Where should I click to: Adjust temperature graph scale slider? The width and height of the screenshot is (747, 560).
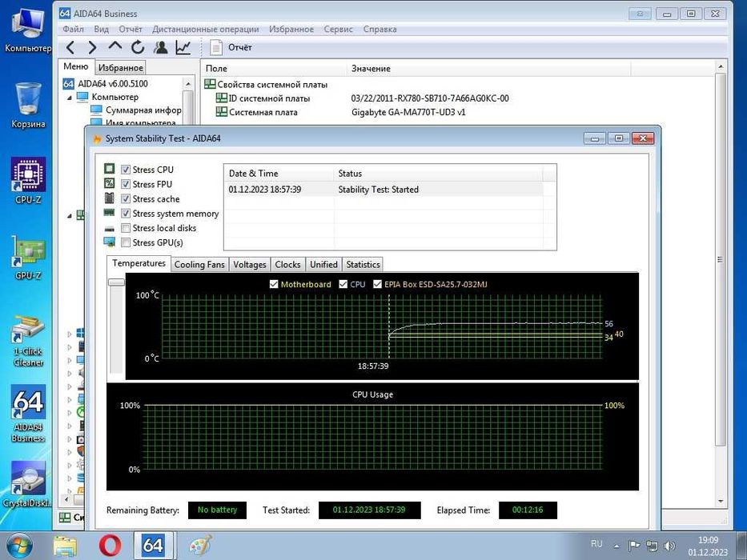117,282
